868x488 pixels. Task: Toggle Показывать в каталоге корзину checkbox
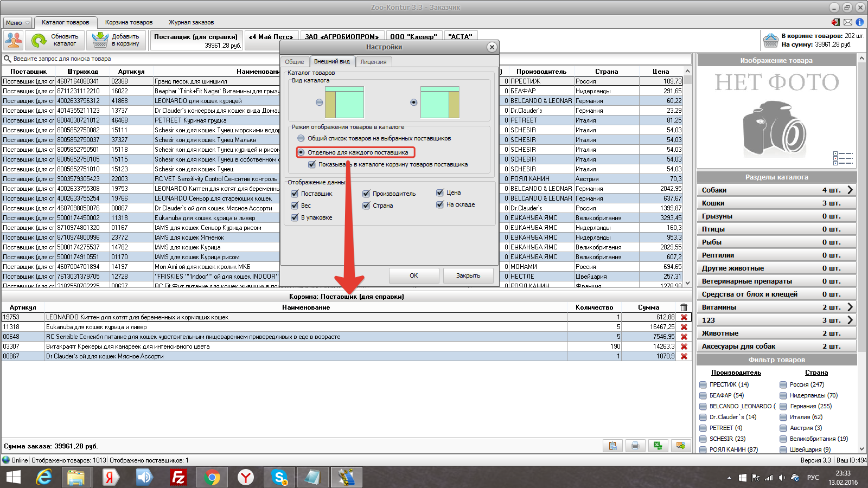312,164
